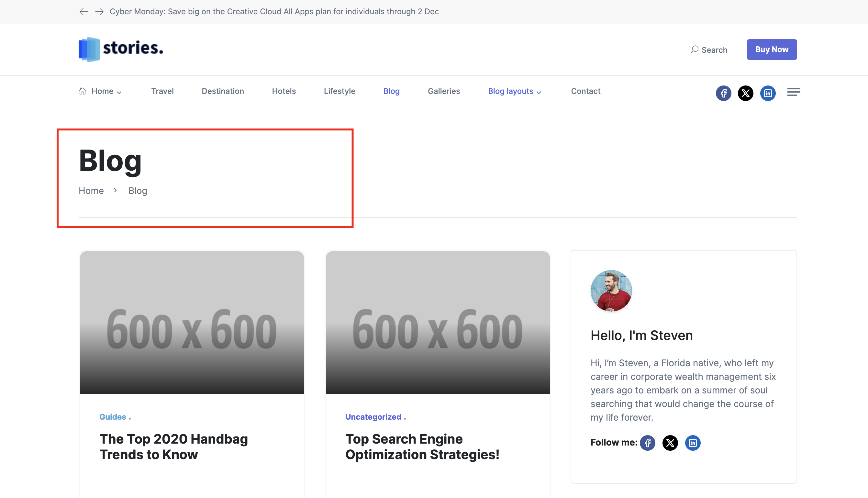Click the LinkedIn icon beside Follow me
This screenshot has height=498, width=868.
(693, 443)
